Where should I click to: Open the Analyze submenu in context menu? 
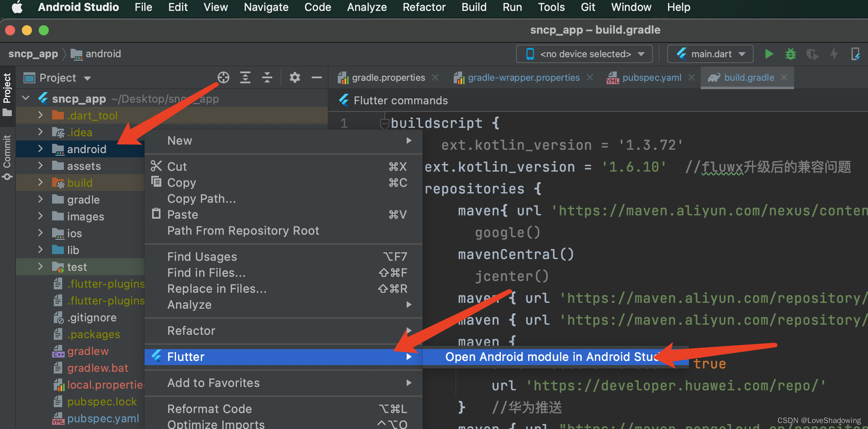tap(284, 305)
